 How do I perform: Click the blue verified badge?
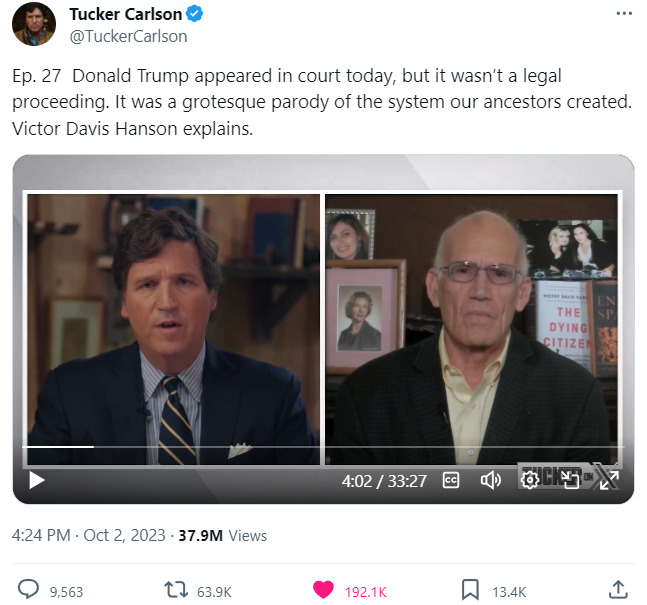point(194,15)
